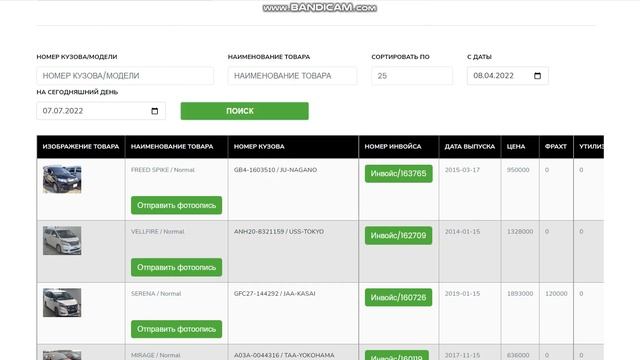Click release date 2019-01-15
640x360 pixels.
[462, 293]
